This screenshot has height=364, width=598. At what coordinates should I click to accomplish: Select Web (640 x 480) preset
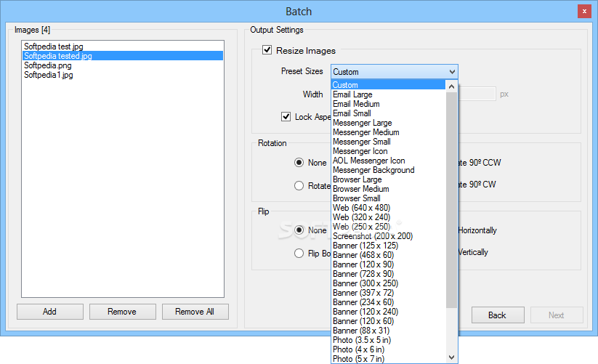point(388,208)
